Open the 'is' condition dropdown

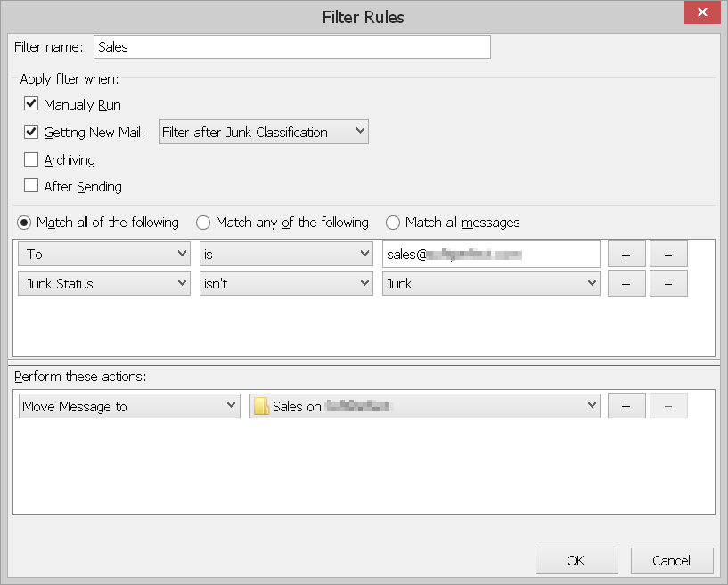pos(286,254)
